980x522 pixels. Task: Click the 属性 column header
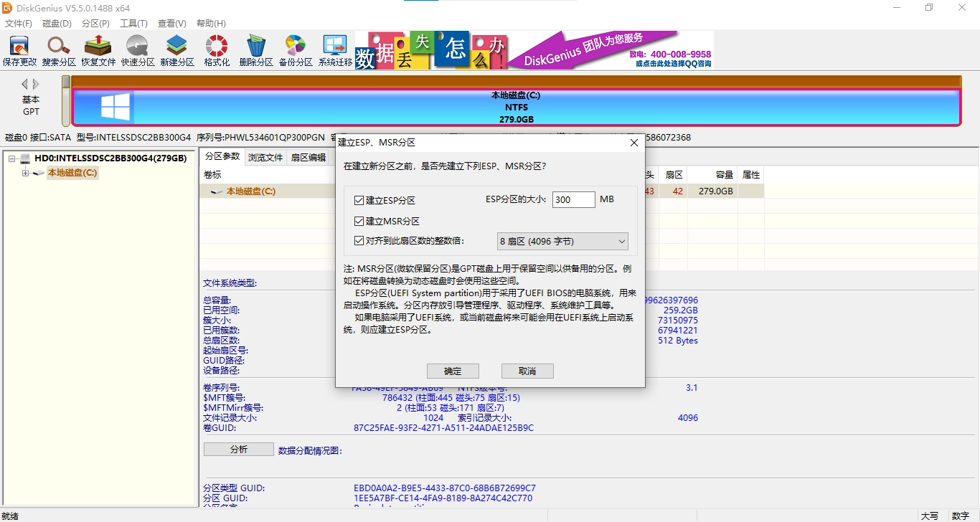click(751, 175)
